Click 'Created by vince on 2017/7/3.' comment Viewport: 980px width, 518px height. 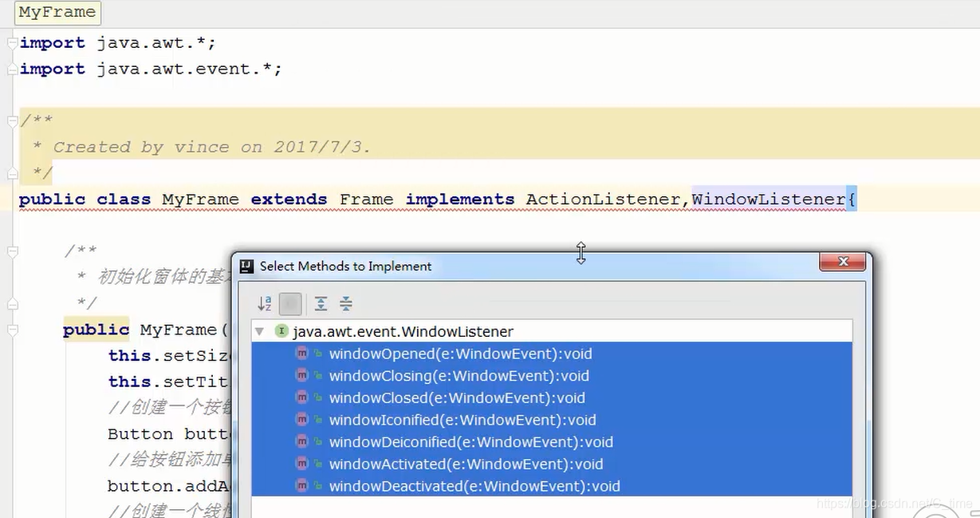point(212,147)
